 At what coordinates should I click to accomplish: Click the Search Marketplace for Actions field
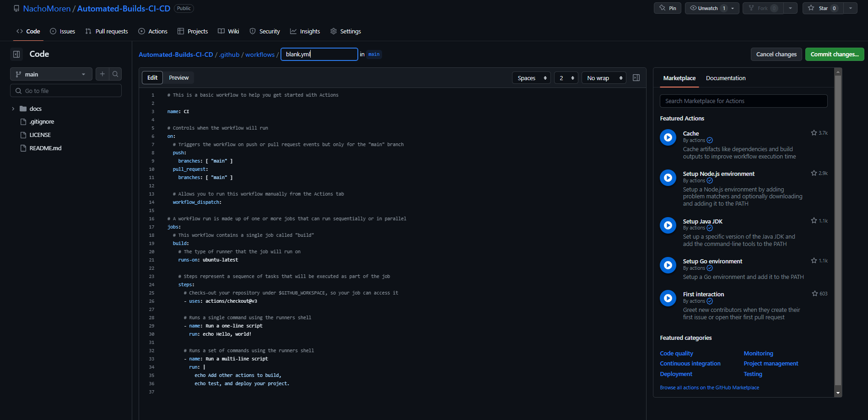(744, 101)
